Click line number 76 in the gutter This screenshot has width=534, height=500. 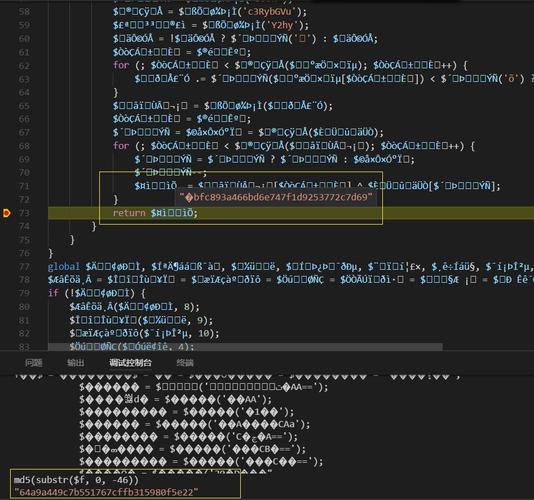pos(24,253)
